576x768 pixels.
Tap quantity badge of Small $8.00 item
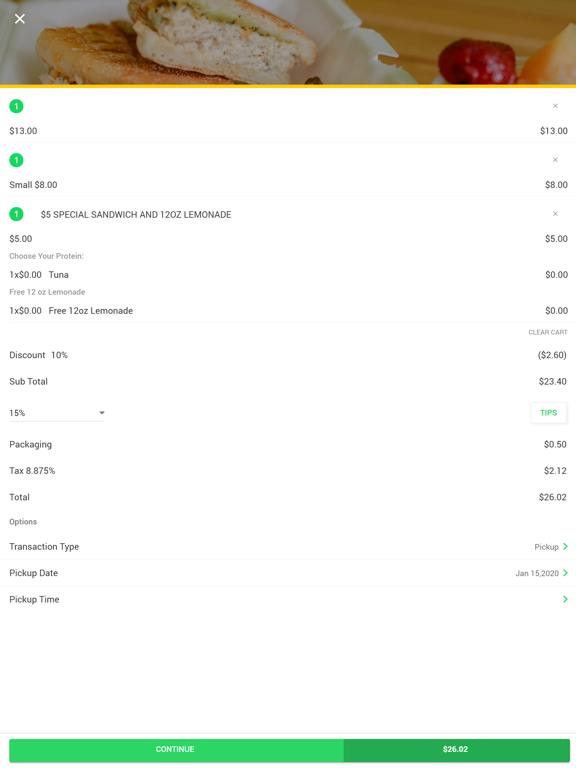pyautogui.click(x=16, y=160)
